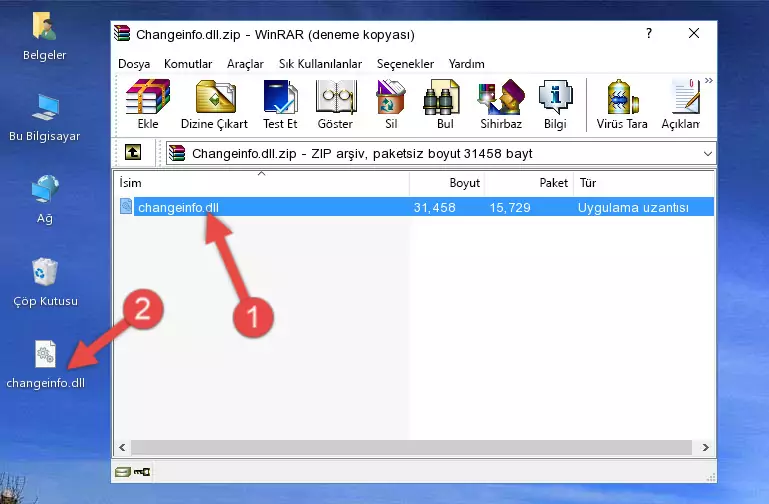The height and width of the screenshot is (504, 769).
Task: Select changeinfo.dll in the archive list
Action: click(x=415, y=207)
